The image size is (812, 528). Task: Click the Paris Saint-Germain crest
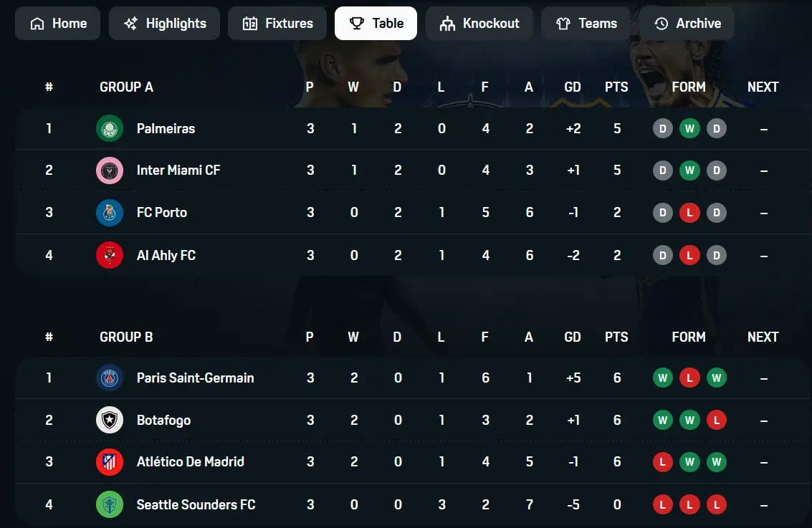[109, 378]
